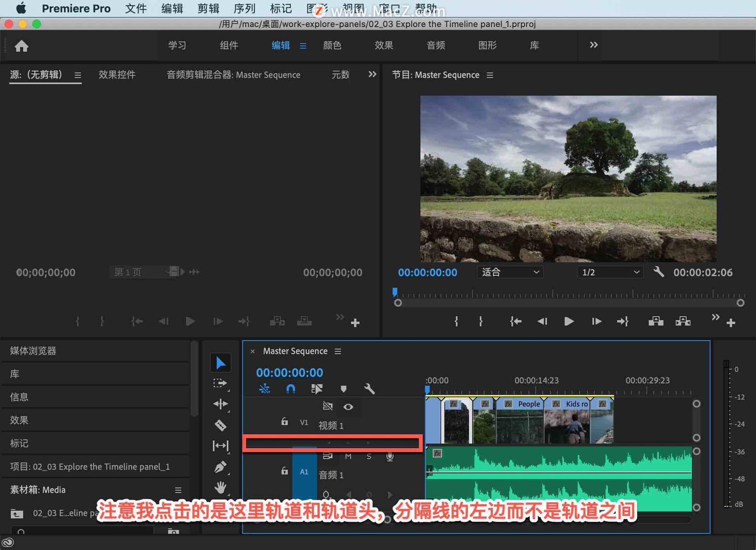Open Master Sequence timeline panel menu
The image size is (756, 550).
click(338, 351)
